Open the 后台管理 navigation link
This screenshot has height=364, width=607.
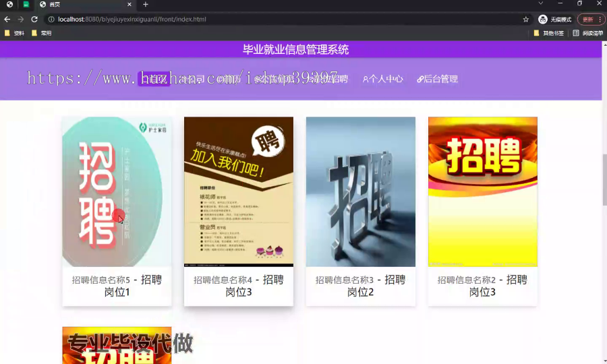pos(438,79)
